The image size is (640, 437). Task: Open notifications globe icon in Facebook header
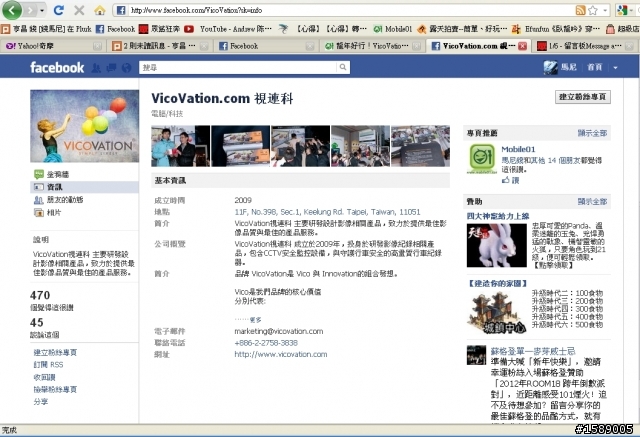[127, 68]
